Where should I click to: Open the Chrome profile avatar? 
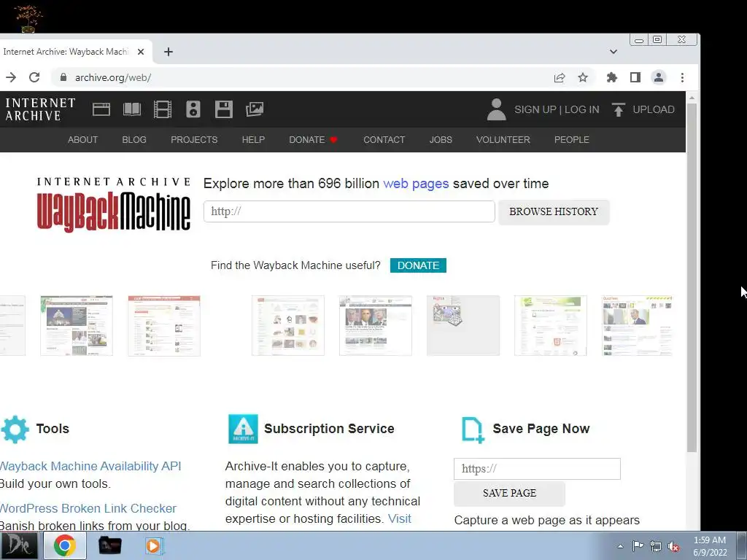coord(659,77)
